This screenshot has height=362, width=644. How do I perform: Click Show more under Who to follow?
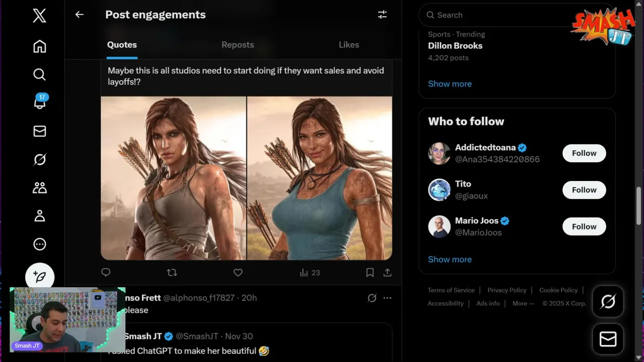pos(450,259)
